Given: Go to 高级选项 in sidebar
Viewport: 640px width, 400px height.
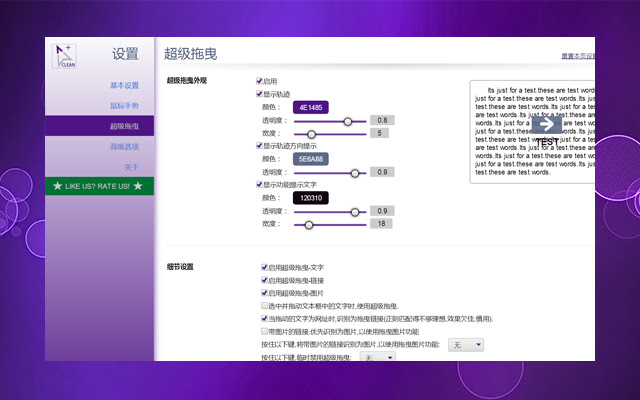Looking at the screenshot, I should [x=125, y=146].
